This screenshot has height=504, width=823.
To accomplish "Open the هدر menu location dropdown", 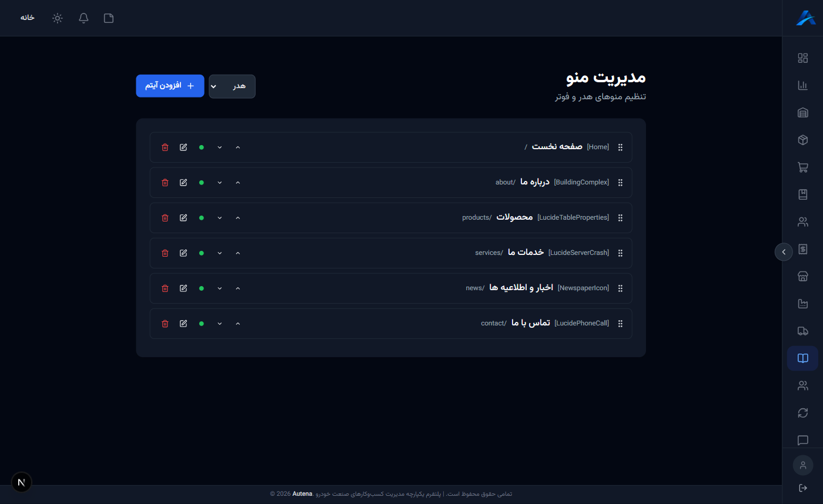I will (x=232, y=86).
